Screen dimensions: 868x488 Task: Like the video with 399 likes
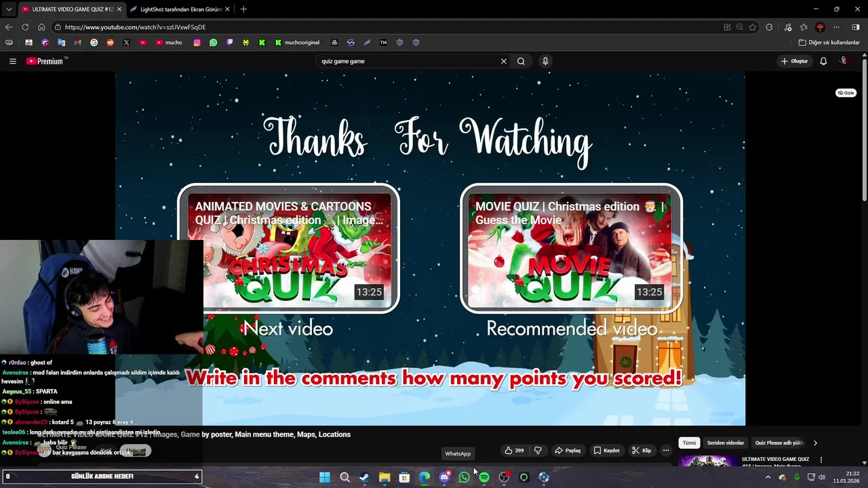pos(514,450)
